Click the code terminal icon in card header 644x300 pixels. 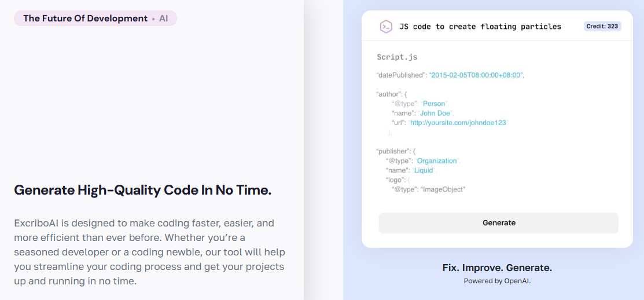(x=386, y=27)
